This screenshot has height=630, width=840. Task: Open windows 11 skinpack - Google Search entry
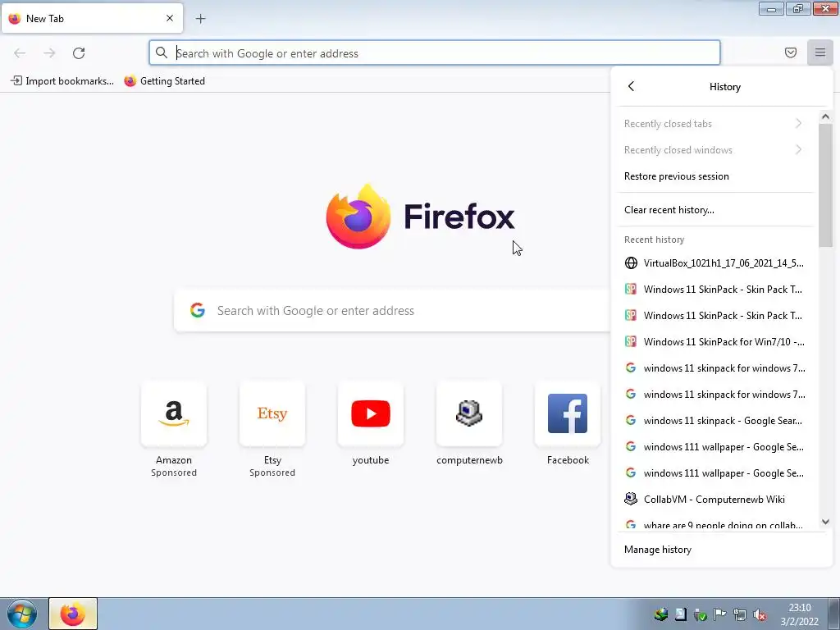pyautogui.click(x=715, y=421)
